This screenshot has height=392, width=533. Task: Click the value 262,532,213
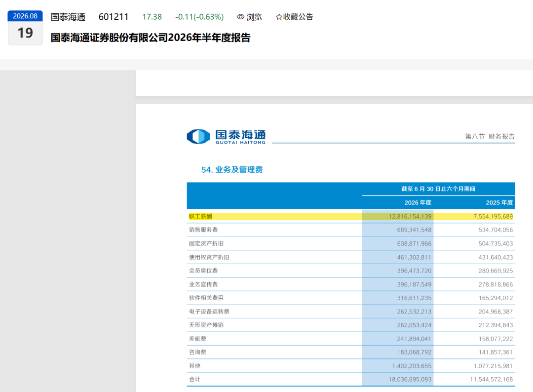point(414,312)
